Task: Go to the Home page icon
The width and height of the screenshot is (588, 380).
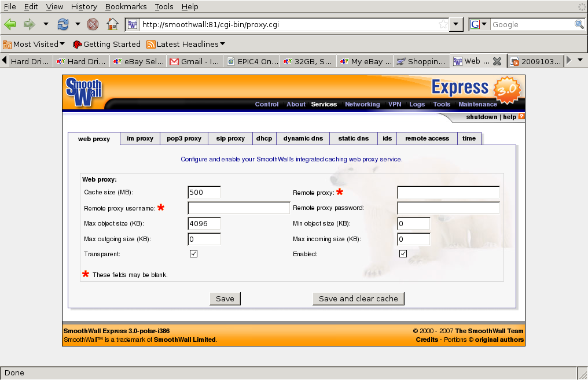Action: (112, 24)
